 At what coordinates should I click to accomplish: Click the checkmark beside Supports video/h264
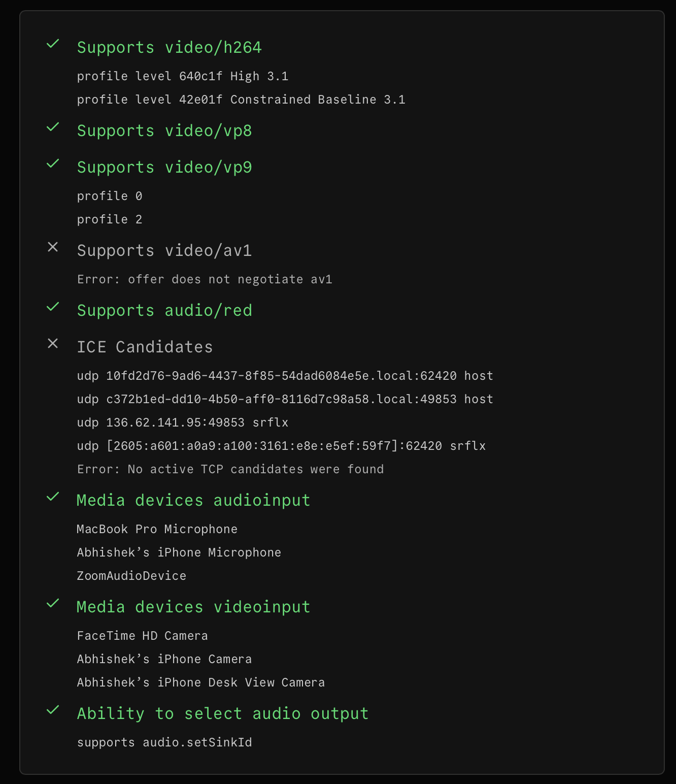pyautogui.click(x=53, y=44)
